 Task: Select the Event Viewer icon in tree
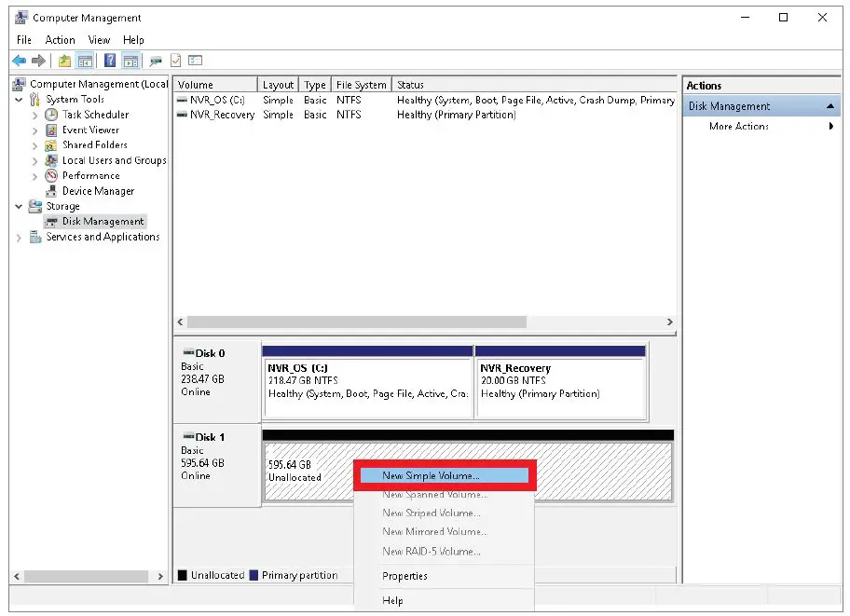tap(51, 130)
